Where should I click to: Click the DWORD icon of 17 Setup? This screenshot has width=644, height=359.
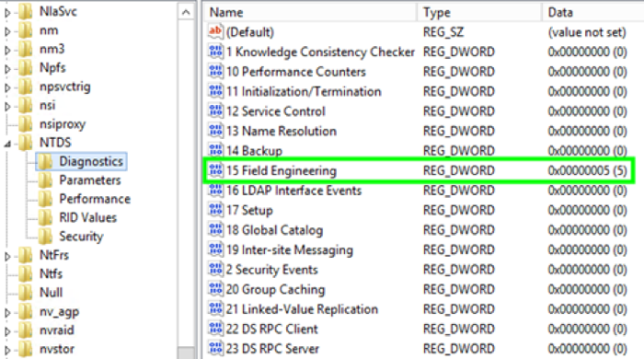click(215, 210)
